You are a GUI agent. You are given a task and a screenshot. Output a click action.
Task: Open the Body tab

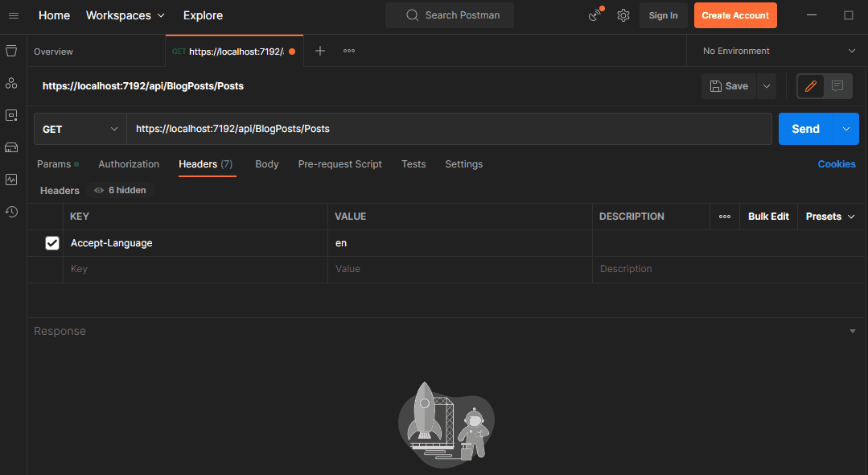267,164
